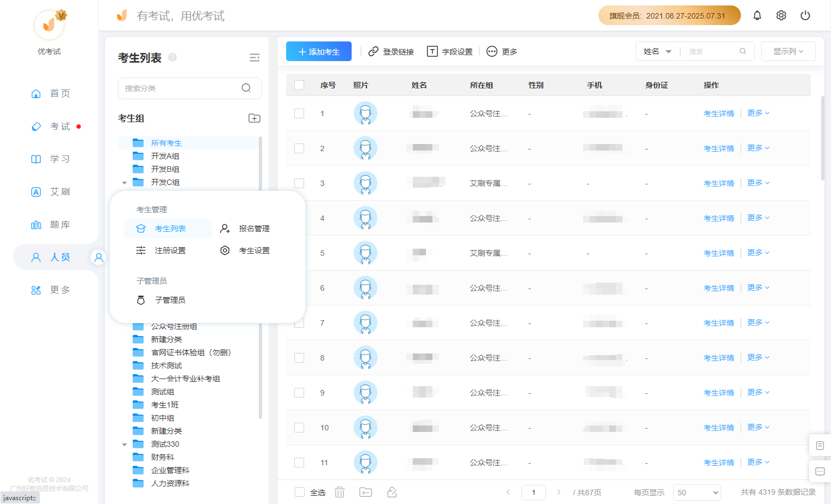Image resolution: width=831 pixels, height=504 pixels.
Task: Click the 更多 ellipsis toolbar icon
Action: click(492, 51)
